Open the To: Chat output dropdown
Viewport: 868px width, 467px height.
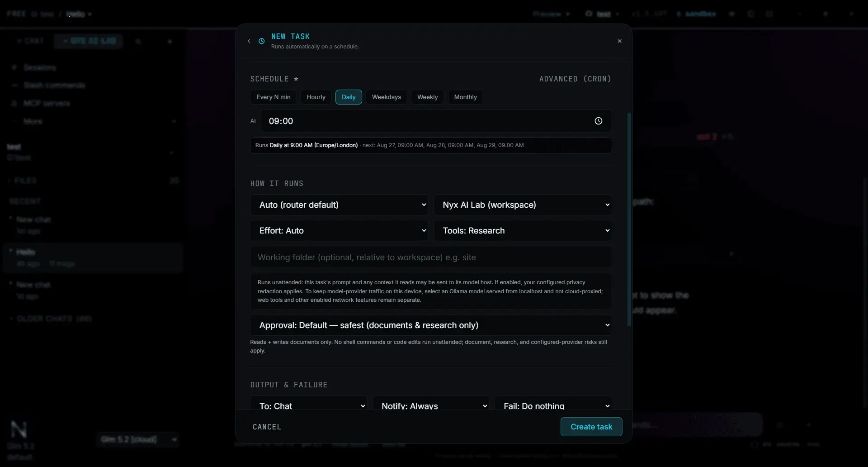(x=309, y=404)
